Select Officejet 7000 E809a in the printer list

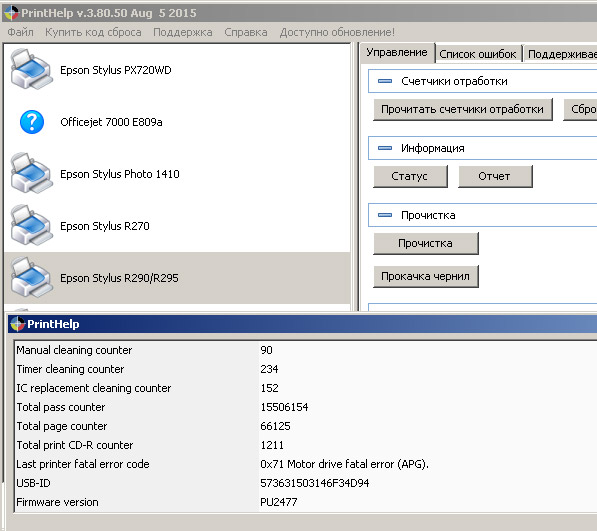tap(177, 122)
